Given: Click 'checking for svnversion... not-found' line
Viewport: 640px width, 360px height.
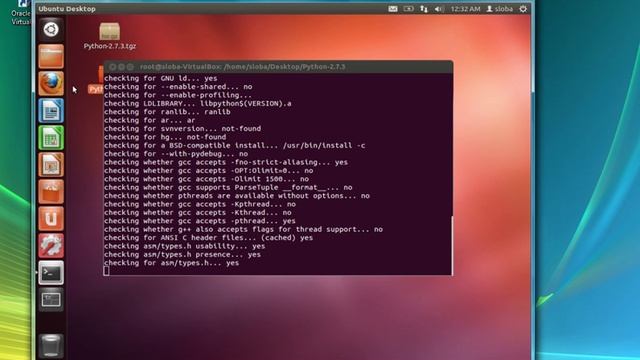Looking at the screenshot, I should coord(182,129).
